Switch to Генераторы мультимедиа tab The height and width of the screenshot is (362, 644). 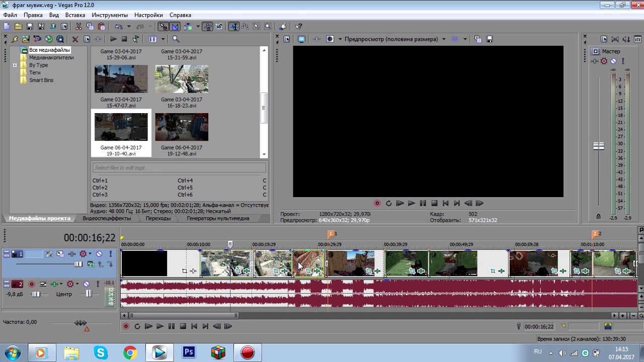point(218,218)
